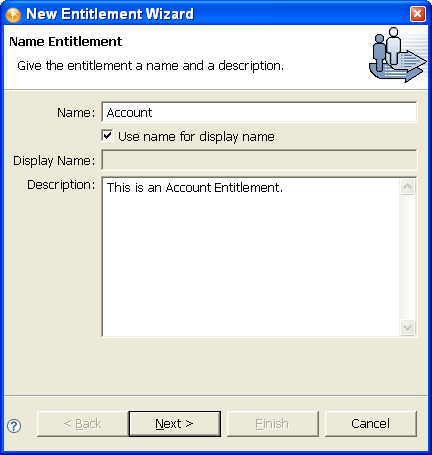This screenshot has height=455, width=432.
Task: Click the wizard icon in the title bar
Action: 13,14
